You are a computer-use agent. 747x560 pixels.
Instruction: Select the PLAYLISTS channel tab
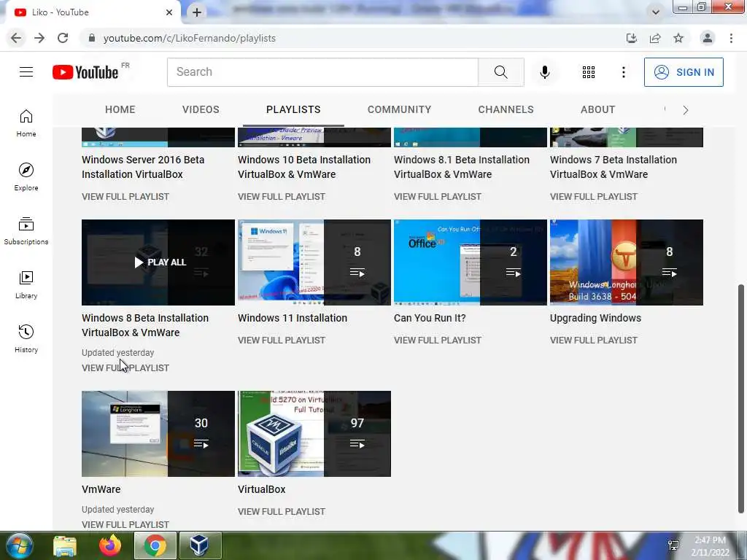pos(293,109)
